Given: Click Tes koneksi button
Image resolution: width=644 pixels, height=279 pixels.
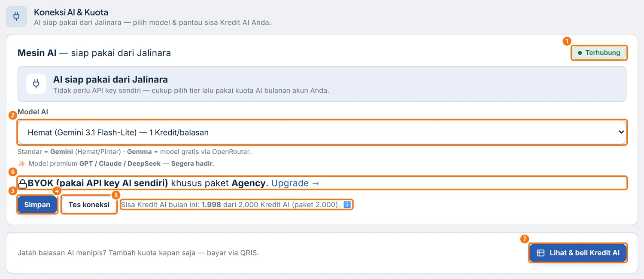Looking at the screenshot, I should (89, 205).
